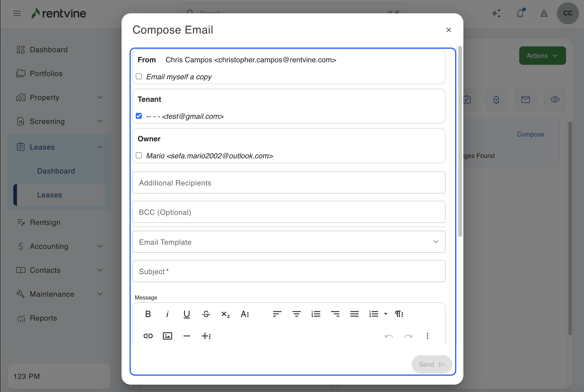584x392 pixels.
Task: Select owner Mario as recipient
Action: [139, 155]
